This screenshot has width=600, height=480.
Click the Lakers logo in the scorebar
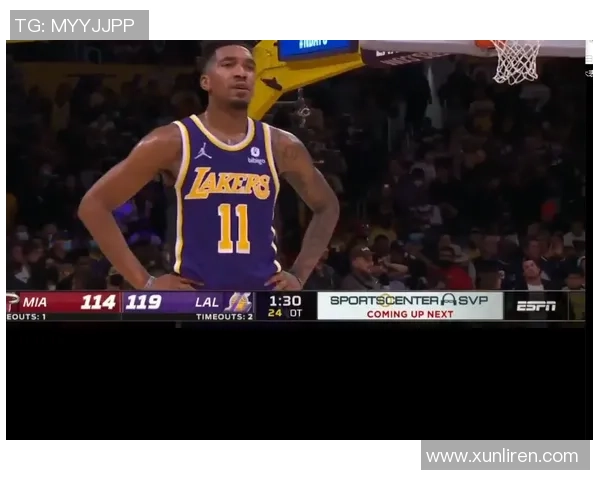pos(239,302)
